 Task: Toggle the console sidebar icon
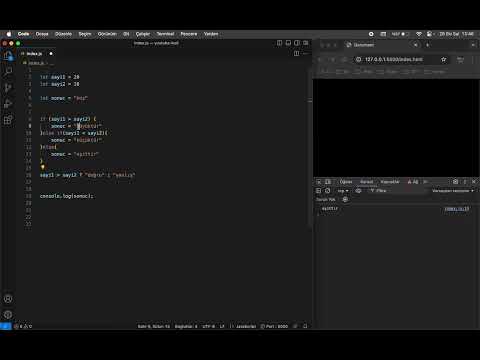pos(318,191)
